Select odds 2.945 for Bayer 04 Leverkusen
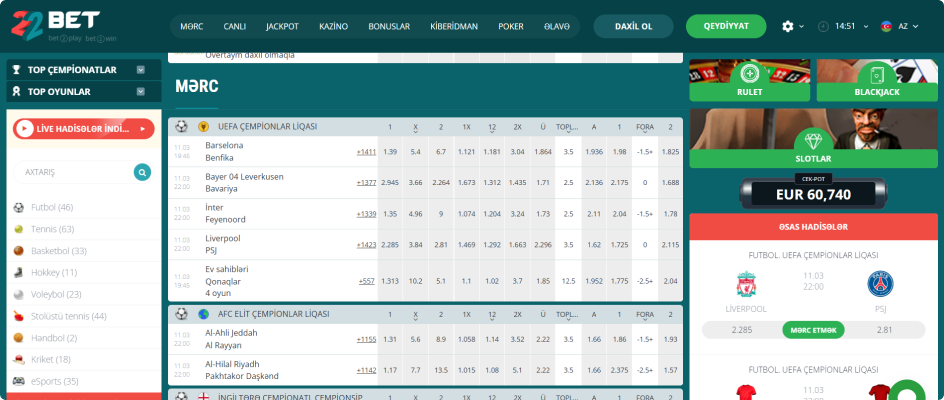Screen dimensions: 944x400 (390, 183)
